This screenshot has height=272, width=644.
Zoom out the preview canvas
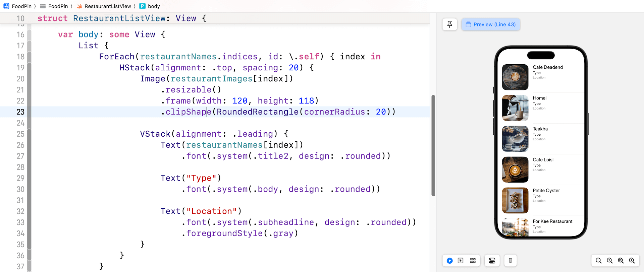point(598,261)
